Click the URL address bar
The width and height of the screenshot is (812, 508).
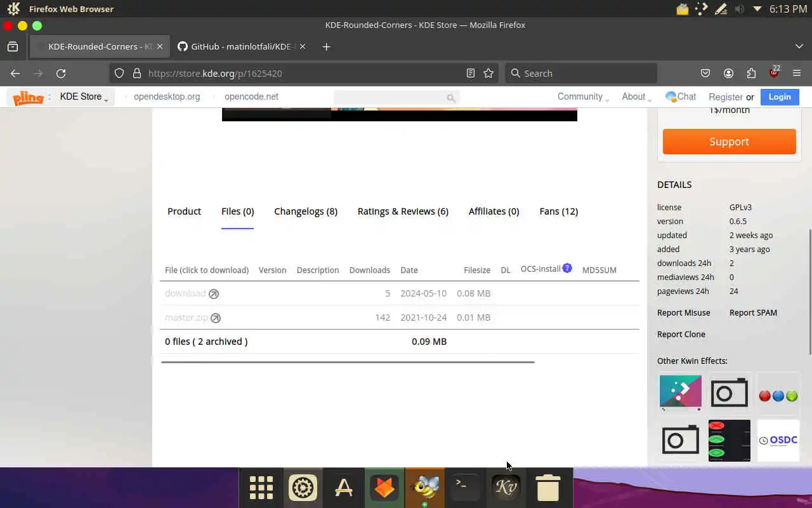tap(304, 73)
